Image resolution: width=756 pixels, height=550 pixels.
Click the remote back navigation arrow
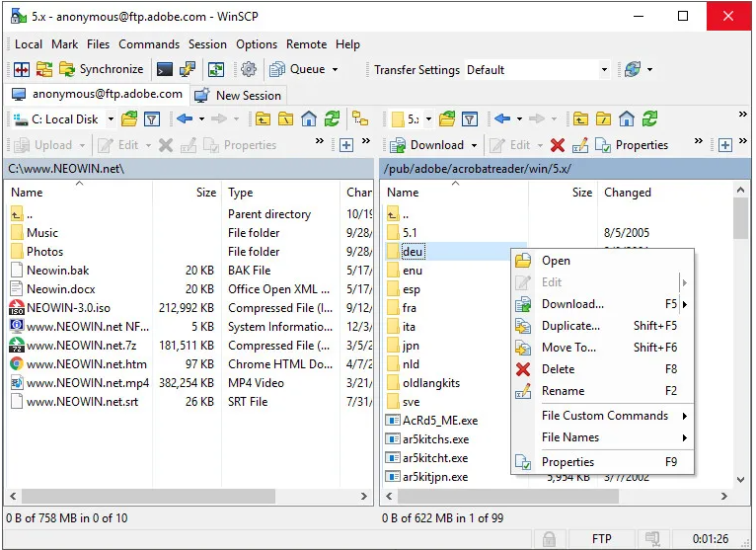(502, 119)
